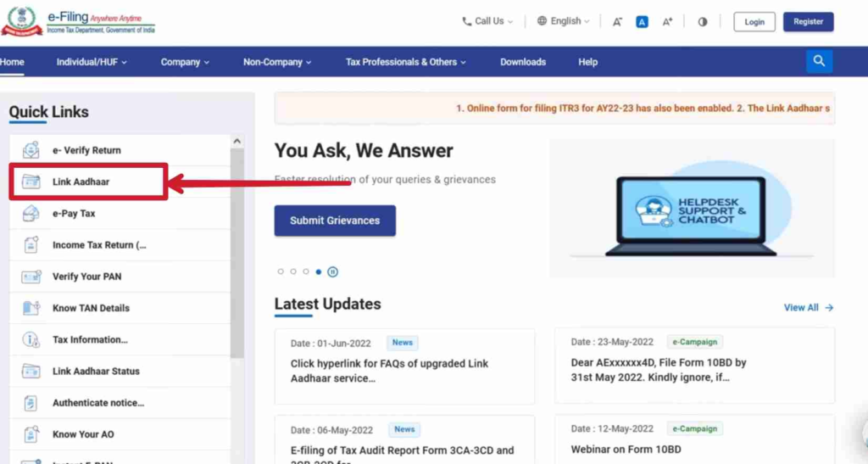
Task: Click the Know TAN Details icon
Action: pyautogui.click(x=31, y=308)
